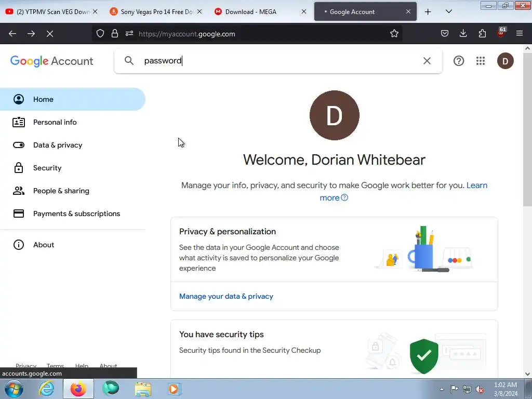The width and height of the screenshot is (532, 399).
Task: Show hidden system tray icons arrow
Action: click(442, 389)
